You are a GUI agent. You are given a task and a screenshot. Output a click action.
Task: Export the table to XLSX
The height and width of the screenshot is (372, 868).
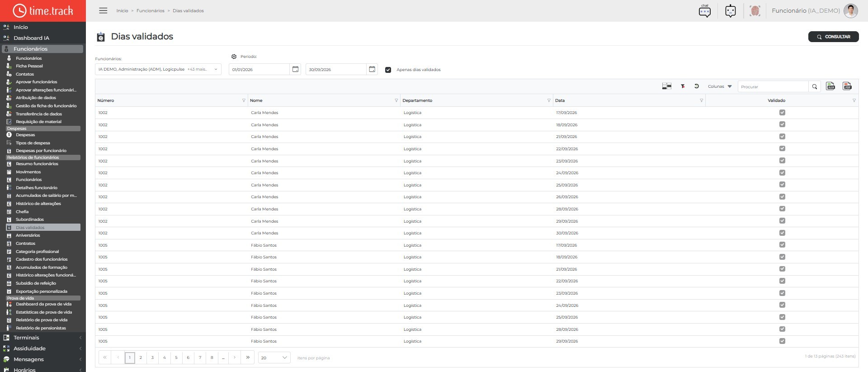pyautogui.click(x=830, y=86)
